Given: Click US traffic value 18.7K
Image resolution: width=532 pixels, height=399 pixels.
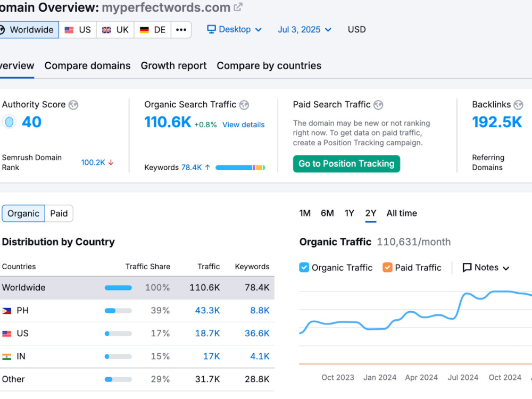Looking at the screenshot, I should coord(207,334).
